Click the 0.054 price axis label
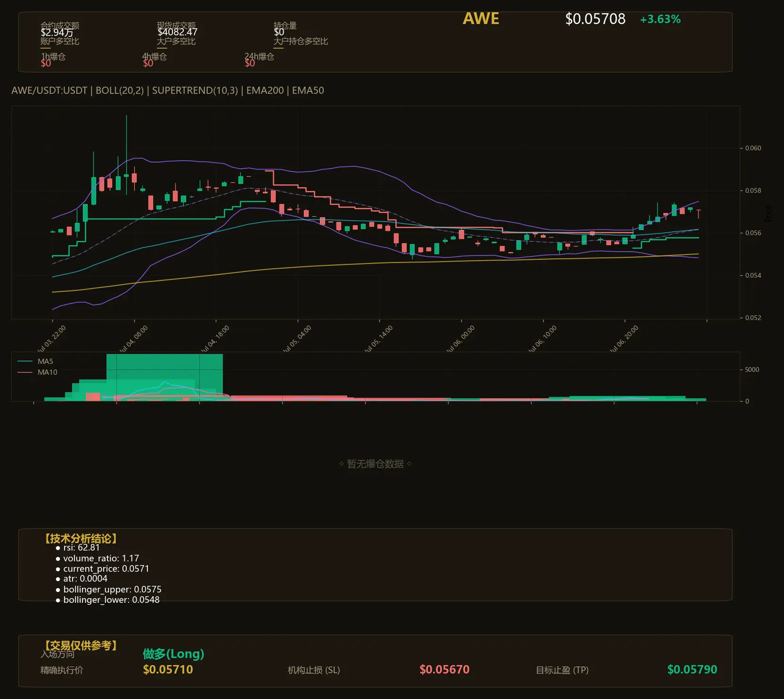This screenshot has width=784, height=699. tap(753, 275)
